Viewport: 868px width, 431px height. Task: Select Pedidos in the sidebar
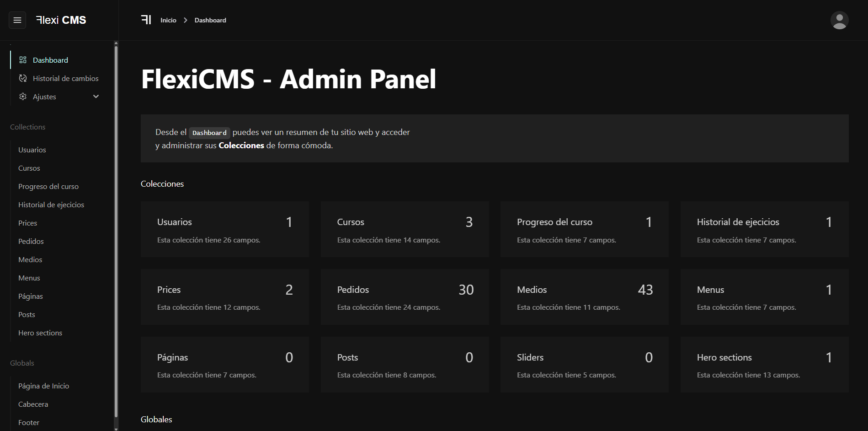(31, 241)
